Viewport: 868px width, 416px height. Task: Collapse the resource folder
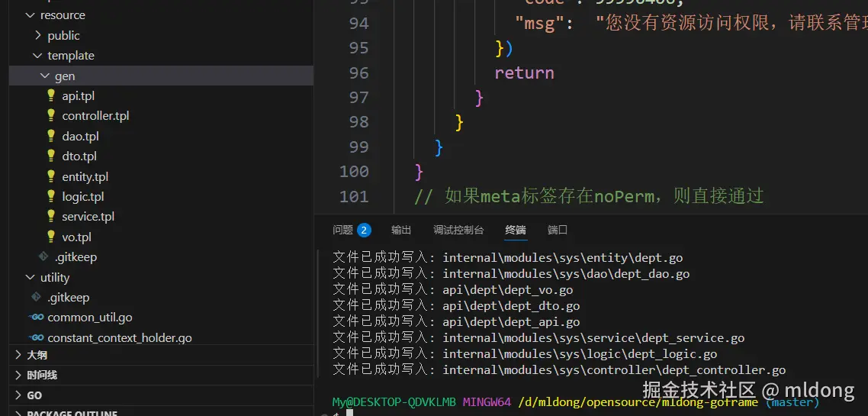click(x=30, y=15)
